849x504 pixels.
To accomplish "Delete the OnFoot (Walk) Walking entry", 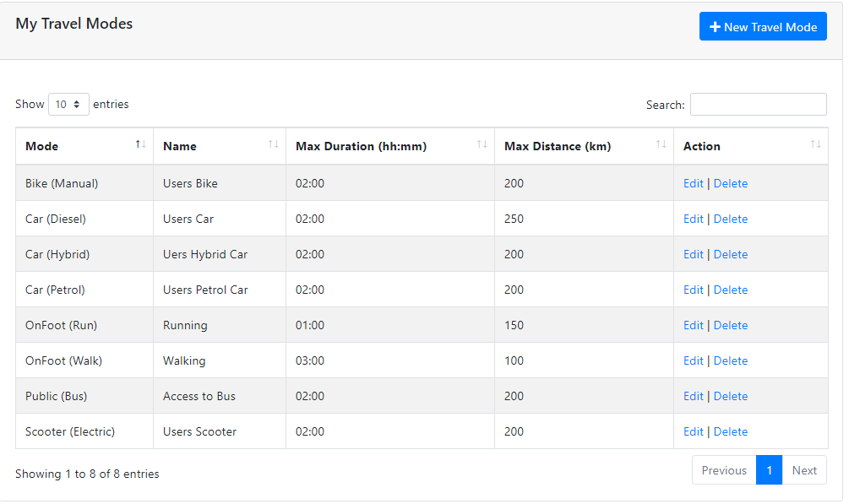I will pos(731,360).
